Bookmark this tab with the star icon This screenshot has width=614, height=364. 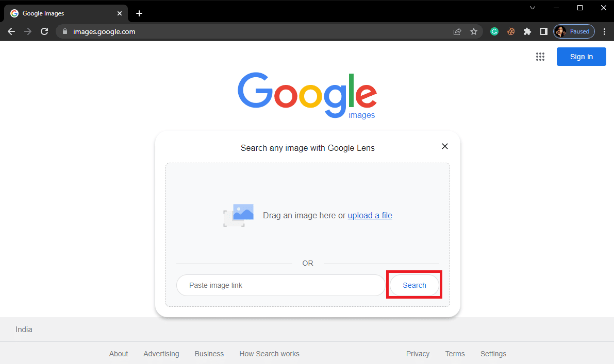(474, 32)
